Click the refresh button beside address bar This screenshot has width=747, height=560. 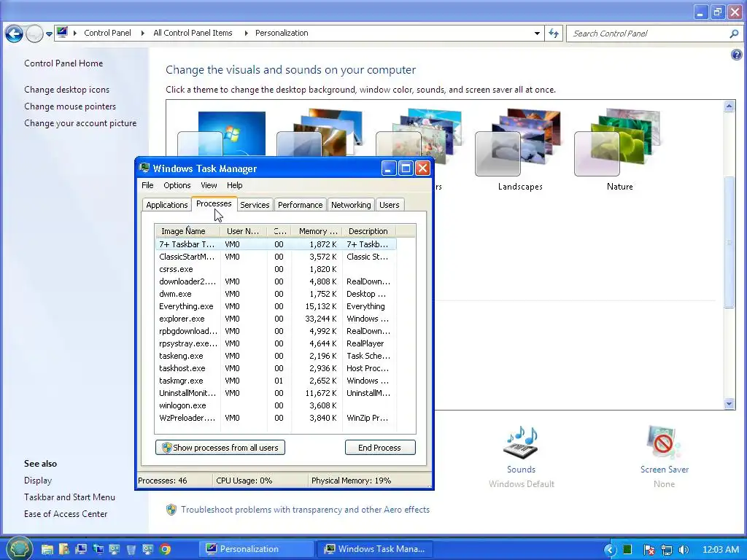(x=554, y=34)
